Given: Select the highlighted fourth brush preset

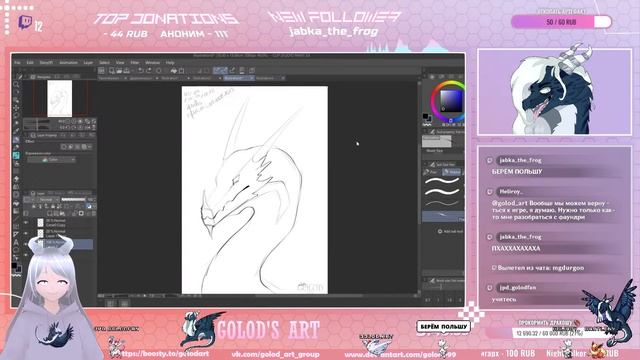Looking at the screenshot, I should pos(443,216).
